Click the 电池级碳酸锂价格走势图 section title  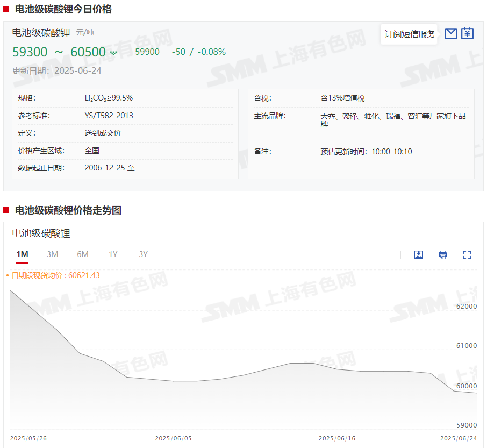click(68, 210)
